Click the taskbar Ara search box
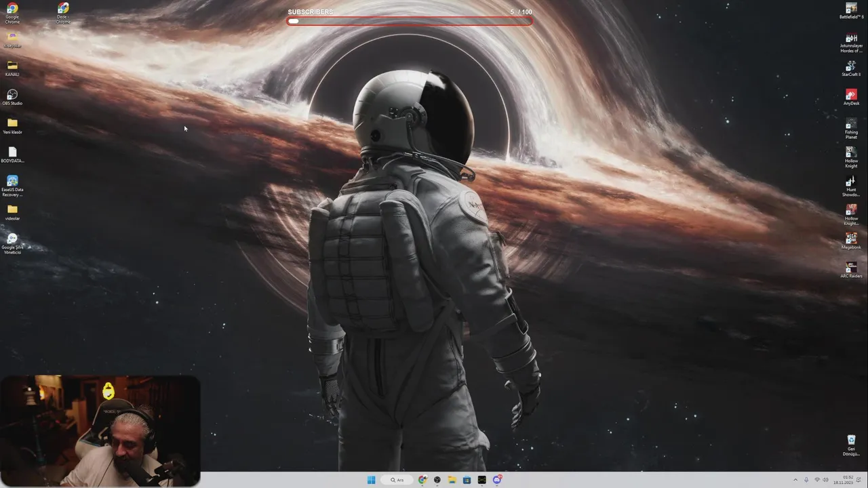The height and width of the screenshot is (488, 868). tap(397, 480)
